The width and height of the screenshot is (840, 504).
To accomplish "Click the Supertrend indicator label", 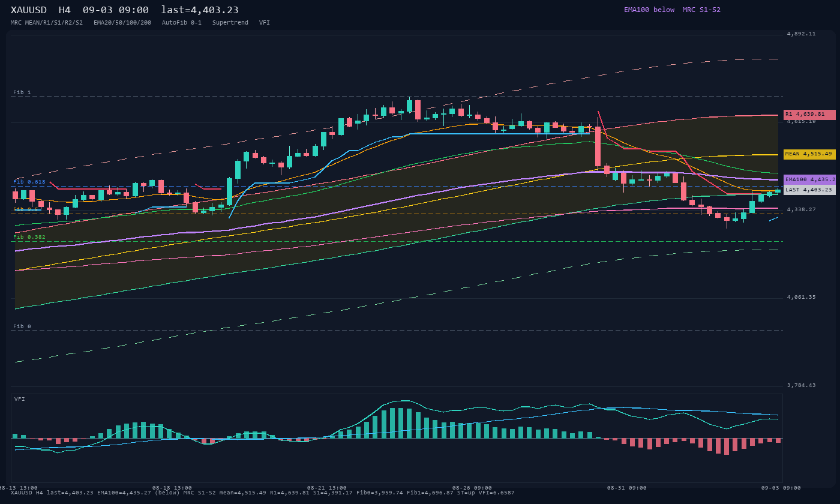I will pyautogui.click(x=230, y=23).
